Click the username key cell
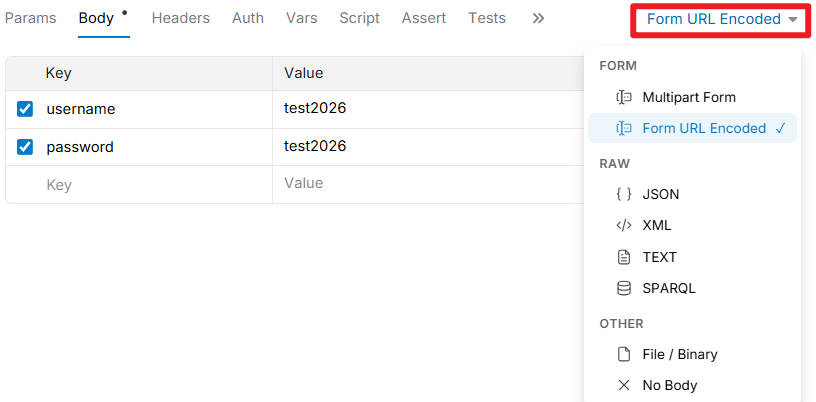 [x=81, y=109]
